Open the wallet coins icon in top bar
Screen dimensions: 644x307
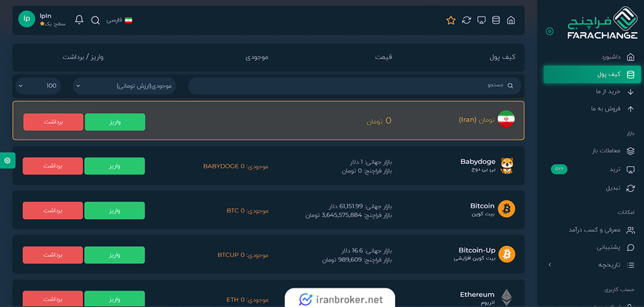(496, 20)
